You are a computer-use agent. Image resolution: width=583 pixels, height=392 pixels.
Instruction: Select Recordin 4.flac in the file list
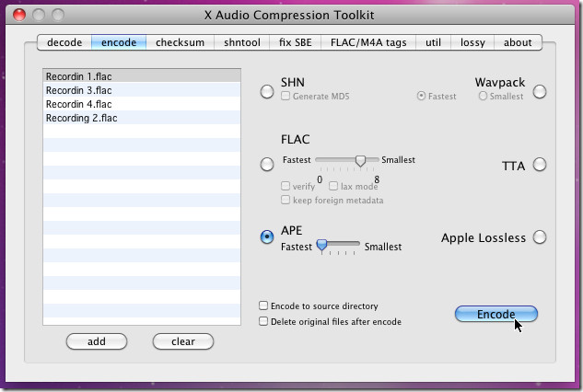click(x=142, y=104)
